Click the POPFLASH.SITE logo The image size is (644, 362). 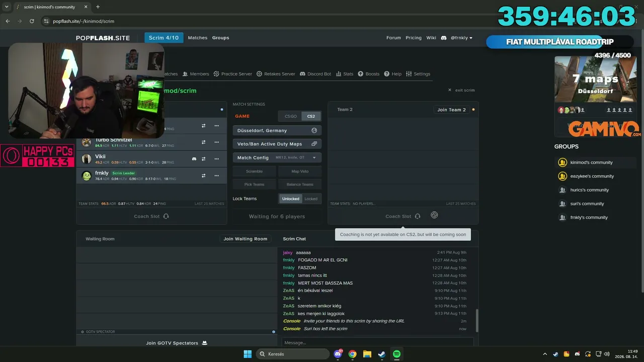coord(103,38)
